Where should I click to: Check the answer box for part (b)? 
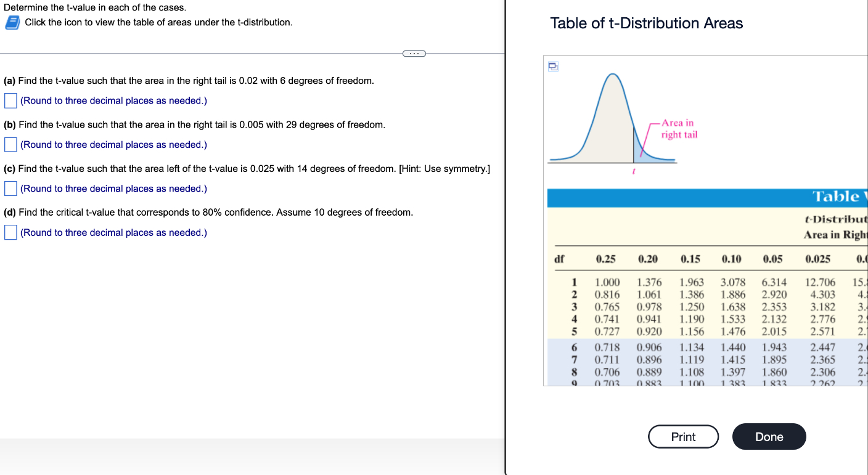[x=10, y=144]
